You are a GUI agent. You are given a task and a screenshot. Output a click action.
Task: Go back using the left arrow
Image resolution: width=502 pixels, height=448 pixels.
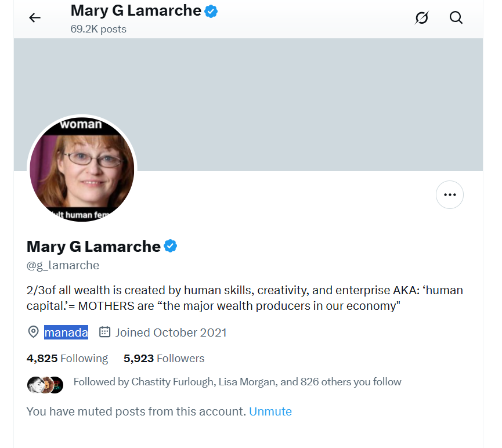[35, 17]
